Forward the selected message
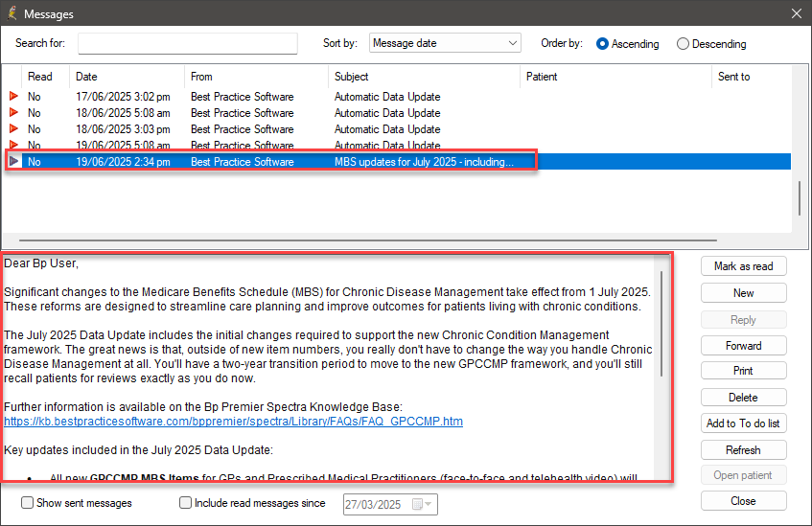 744,346
